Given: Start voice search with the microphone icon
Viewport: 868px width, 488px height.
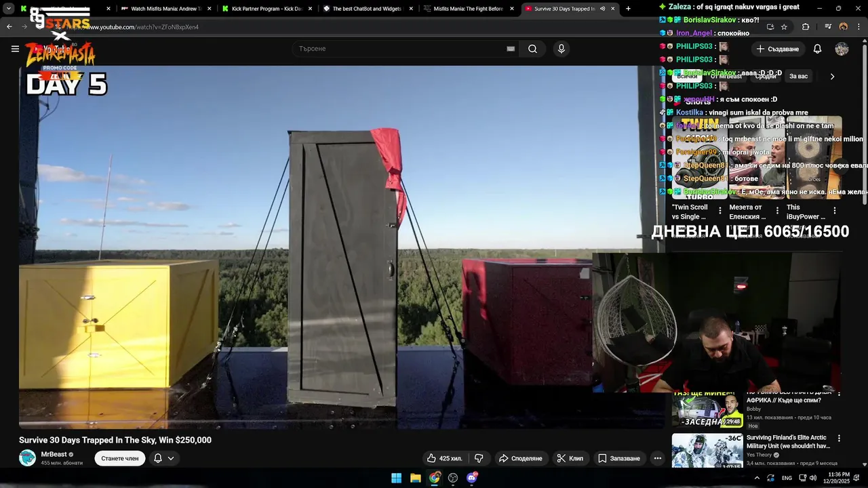Looking at the screenshot, I should pos(561,49).
